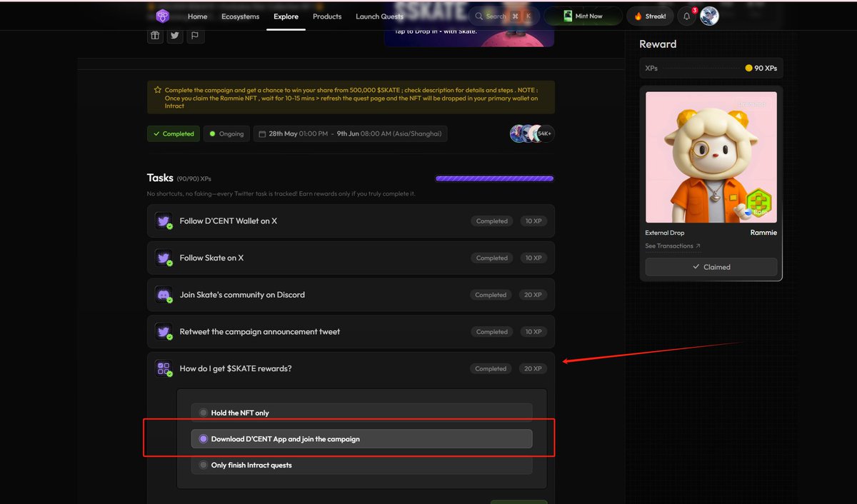This screenshot has height=504, width=857.
Task: Report the quest with the flag icon
Action: tap(195, 35)
